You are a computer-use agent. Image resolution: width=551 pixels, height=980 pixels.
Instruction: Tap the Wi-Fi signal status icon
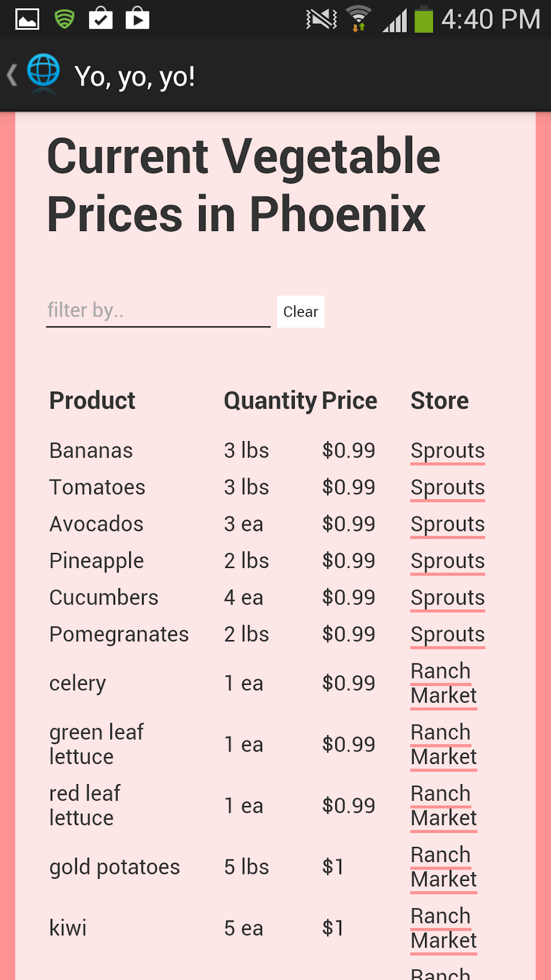pyautogui.click(x=358, y=19)
